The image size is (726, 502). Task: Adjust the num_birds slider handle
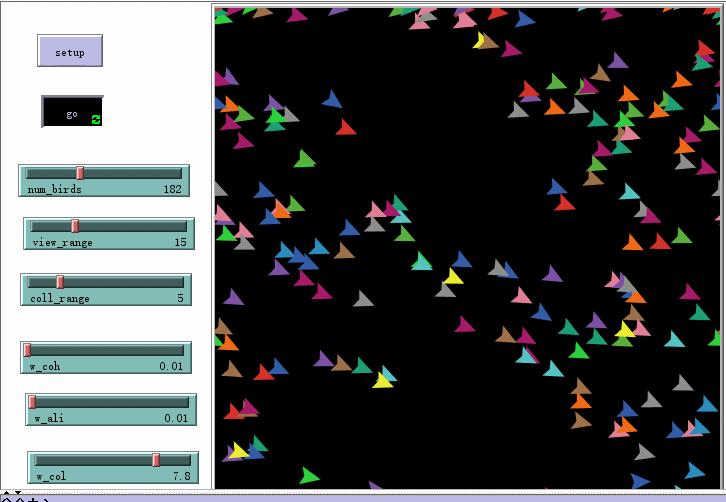(x=80, y=173)
